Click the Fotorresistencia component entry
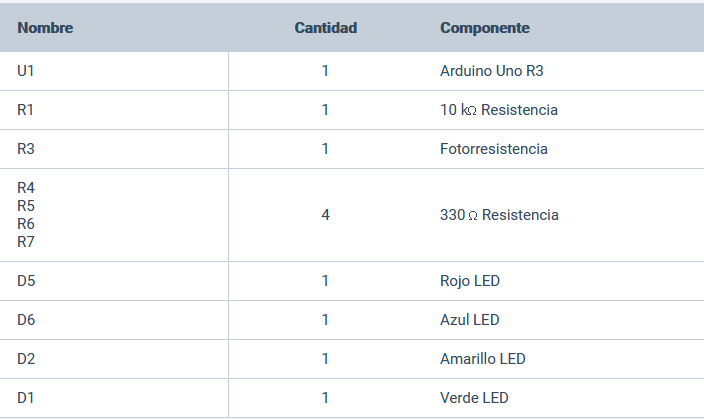Screen dimensions: 704x419 click(x=493, y=149)
